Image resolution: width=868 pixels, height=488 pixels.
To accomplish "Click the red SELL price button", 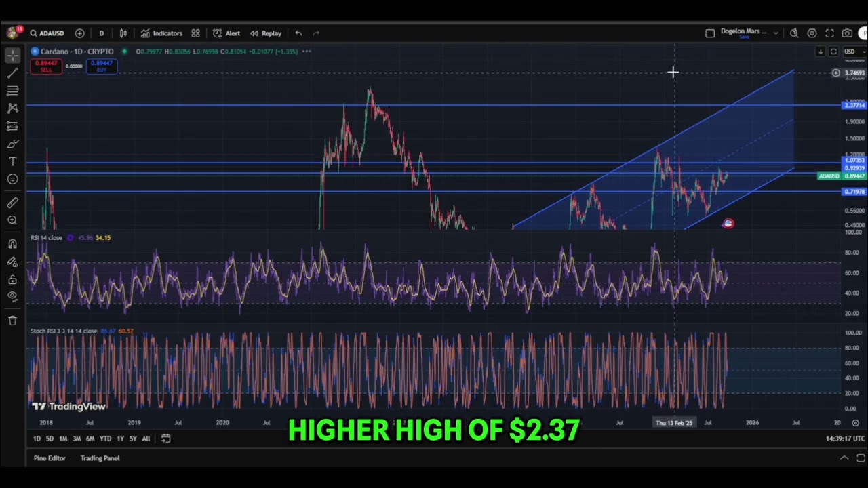I will 46,66.
